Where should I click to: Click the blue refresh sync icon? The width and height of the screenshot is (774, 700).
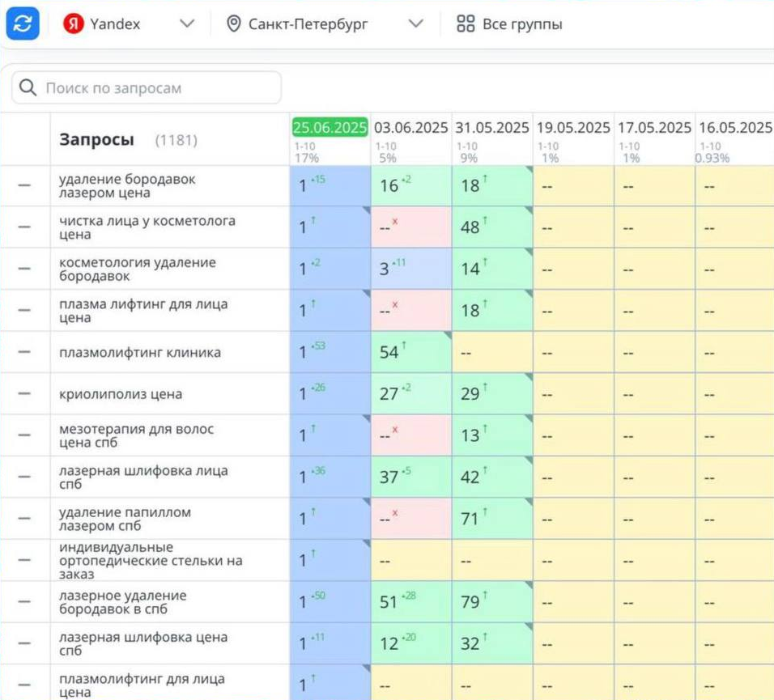click(23, 23)
